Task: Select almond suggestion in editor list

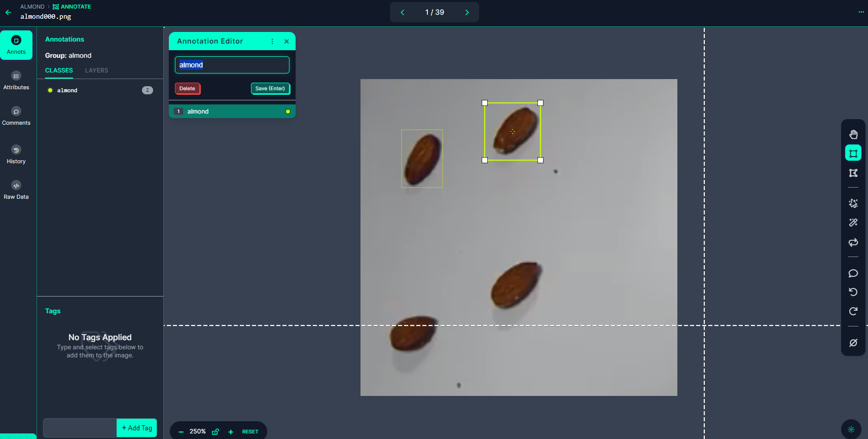Action: (232, 112)
